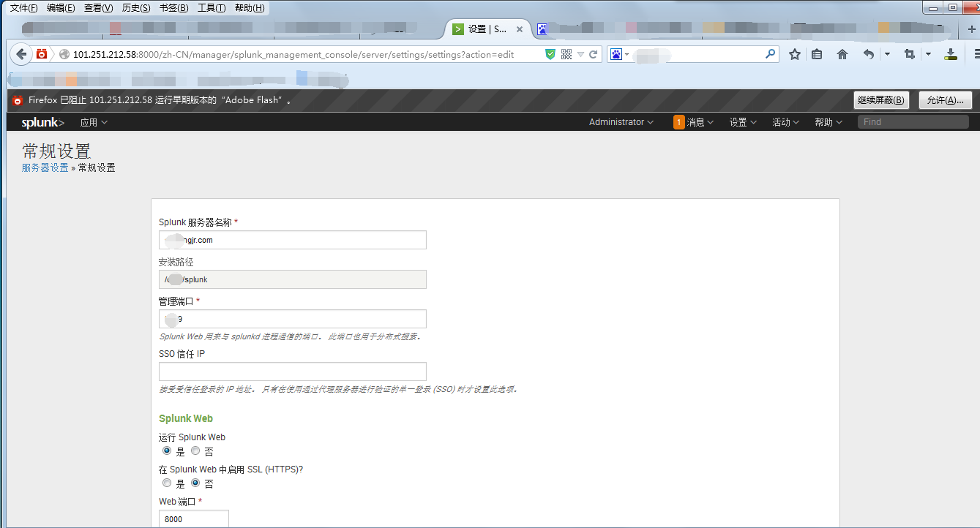Viewport: 980px width, 528px height.
Task: Open dropdown arrow next to crop icon
Action: (928, 54)
